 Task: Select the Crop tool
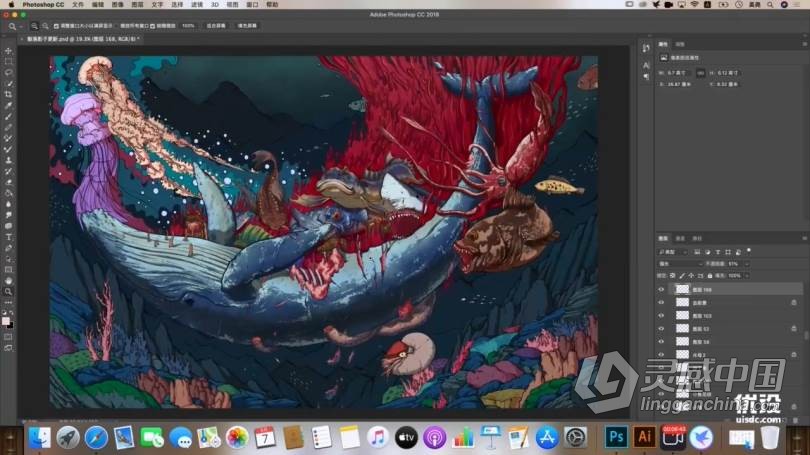coord(9,95)
